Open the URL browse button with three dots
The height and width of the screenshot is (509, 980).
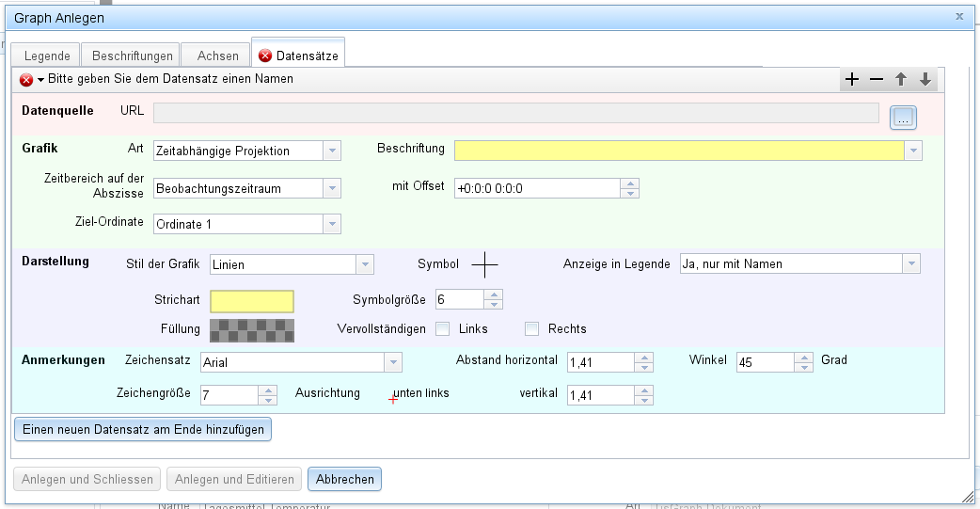903,118
